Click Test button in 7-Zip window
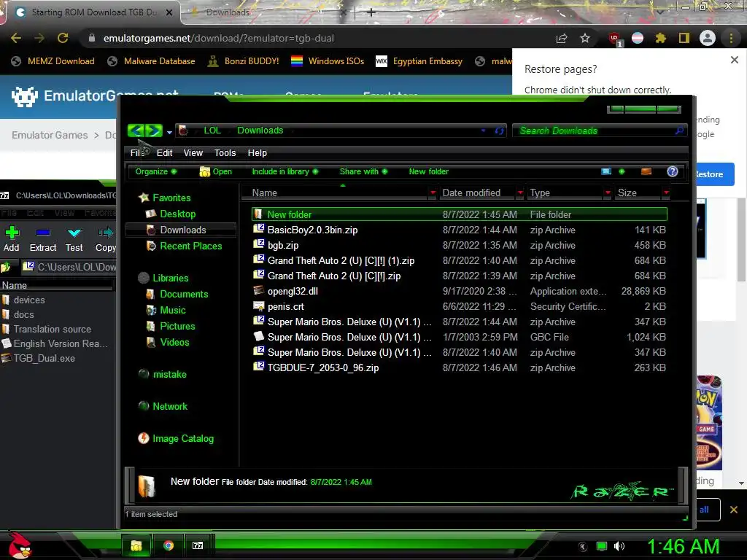 coord(74,239)
